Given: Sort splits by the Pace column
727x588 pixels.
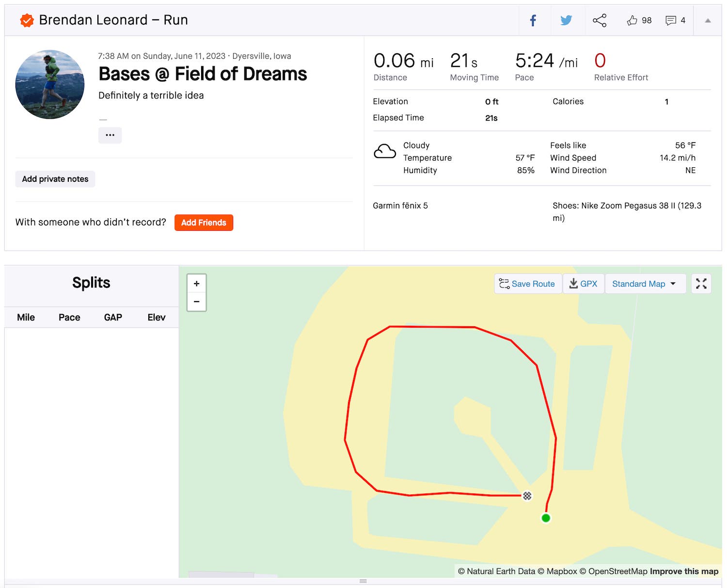Looking at the screenshot, I should click(69, 317).
